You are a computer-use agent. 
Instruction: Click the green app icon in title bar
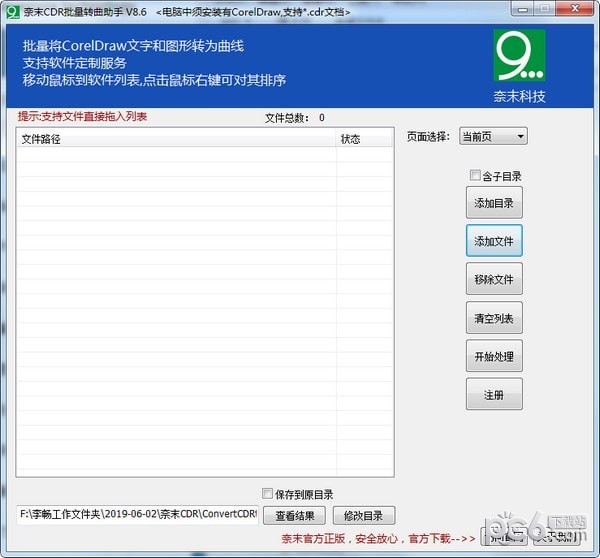click(x=13, y=12)
